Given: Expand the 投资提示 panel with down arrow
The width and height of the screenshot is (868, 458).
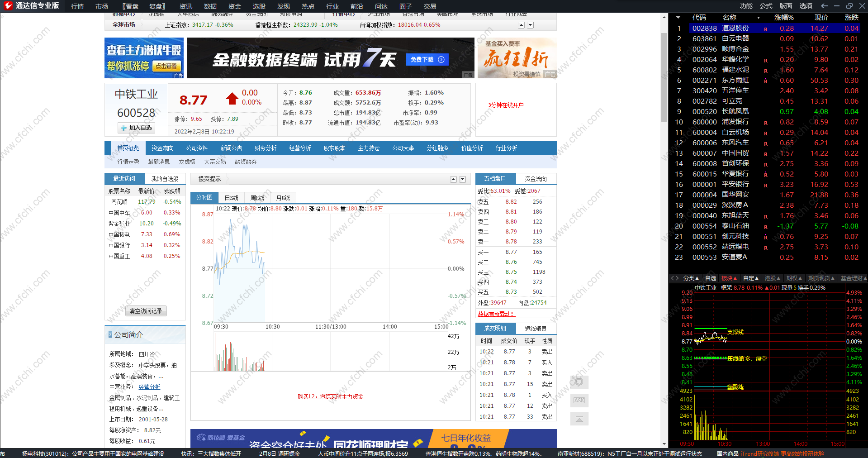Looking at the screenshot, I should pyautogui.click(x=462, y=180).
